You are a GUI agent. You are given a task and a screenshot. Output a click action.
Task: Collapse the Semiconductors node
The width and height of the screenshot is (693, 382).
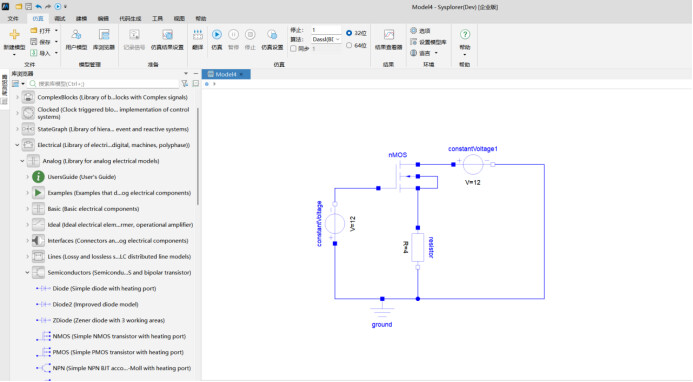27,272
